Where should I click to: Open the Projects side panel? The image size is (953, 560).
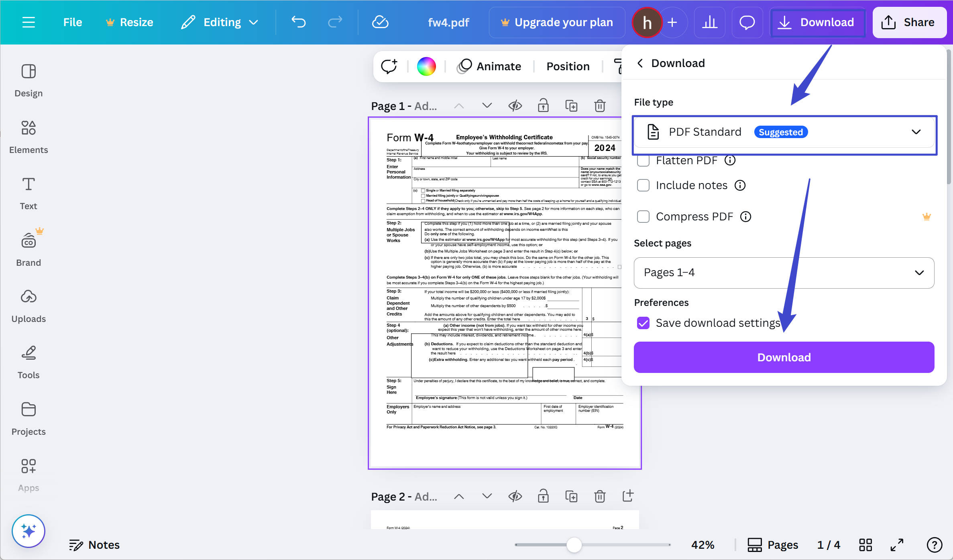tap(29, 419)
